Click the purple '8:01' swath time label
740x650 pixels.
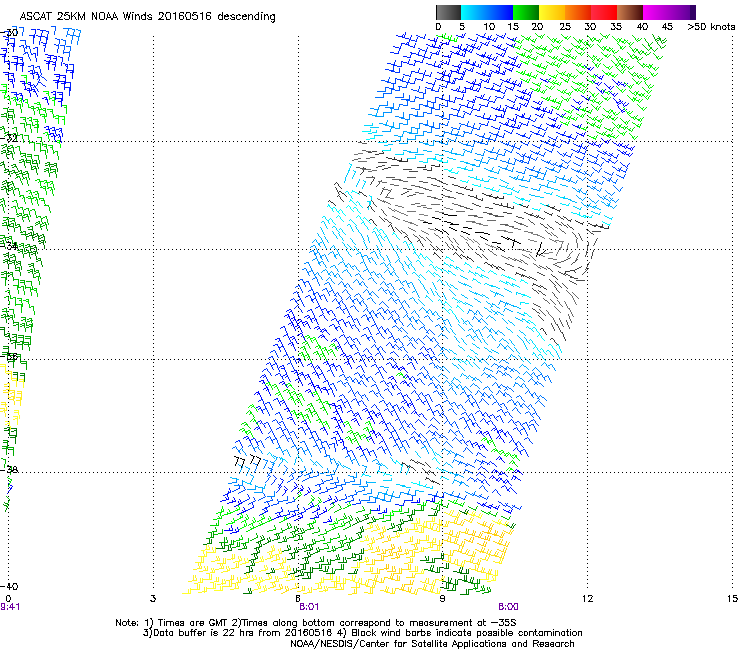(309, 607)
